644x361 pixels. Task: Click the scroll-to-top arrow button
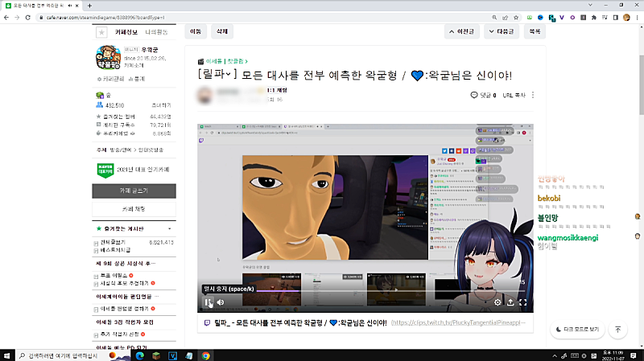(x=617, y=330)
